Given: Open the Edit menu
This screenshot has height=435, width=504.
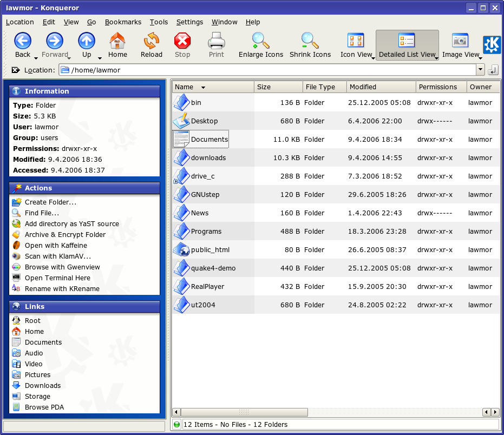Looking at the screenshot, I should pyautogui.click(x=49, y=22).
